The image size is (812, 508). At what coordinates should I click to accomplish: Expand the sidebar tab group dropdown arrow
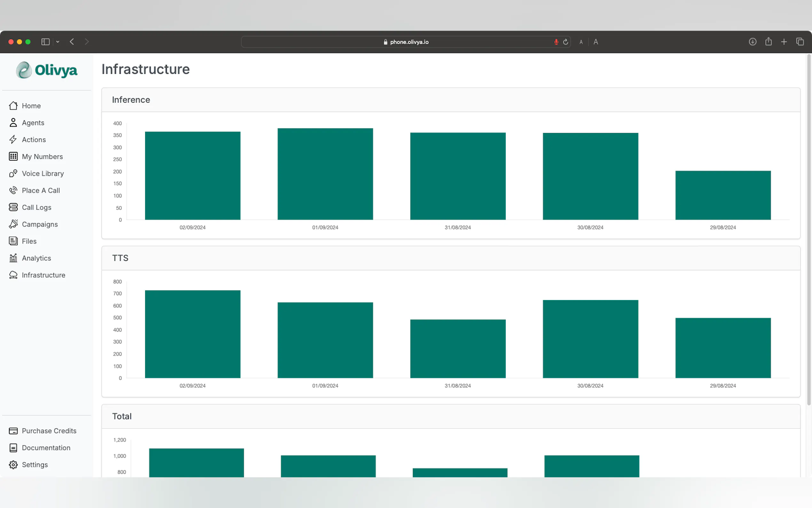(x=58, y=42)
